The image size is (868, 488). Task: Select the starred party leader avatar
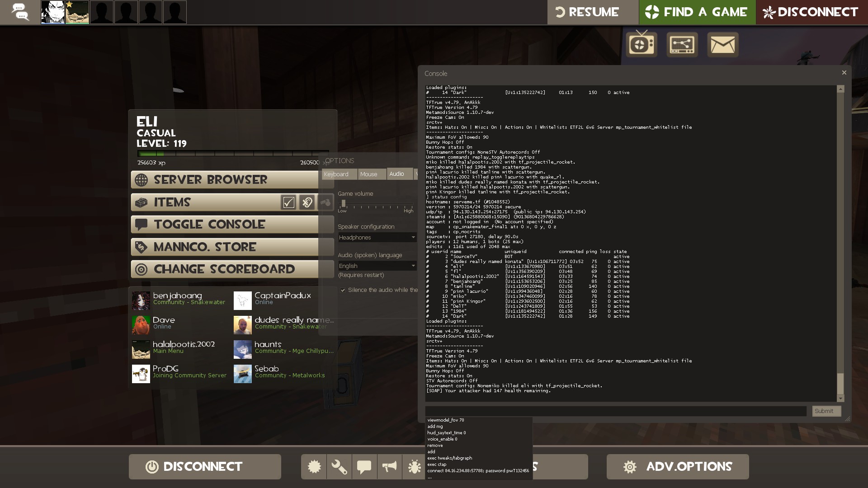point(77,12)
